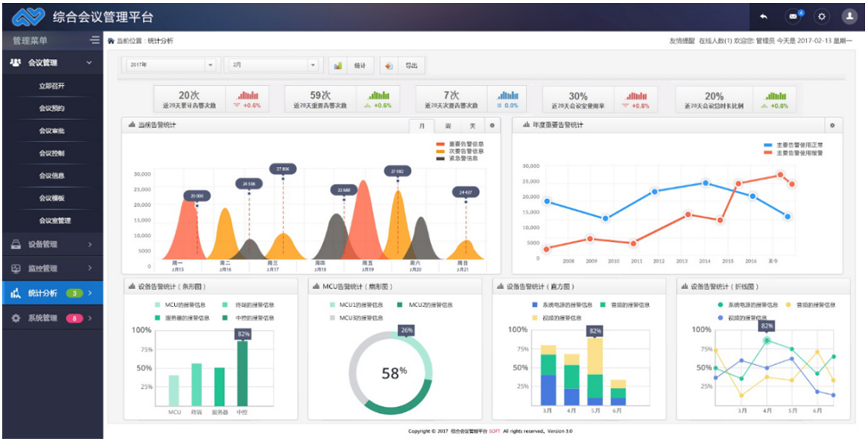868x441 pixels.
Task: Click the orange 次要告警信息 legend color swatch
Action: (441, 151)
